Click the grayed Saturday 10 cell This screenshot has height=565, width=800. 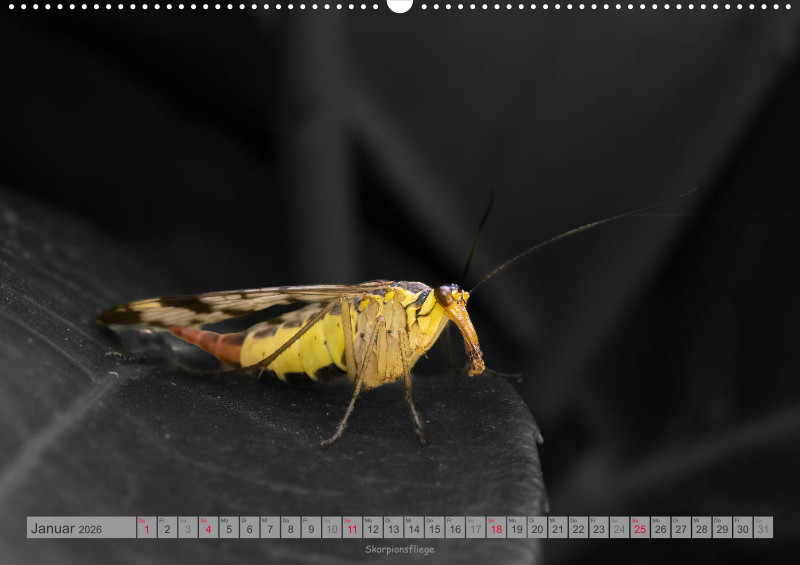[x=332, y=528]
